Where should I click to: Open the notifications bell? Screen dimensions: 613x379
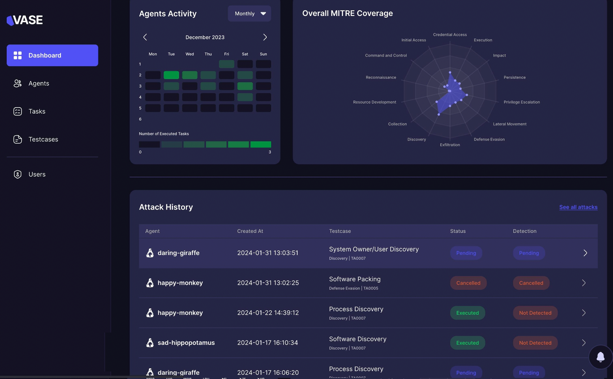click(x=600, y=357)
